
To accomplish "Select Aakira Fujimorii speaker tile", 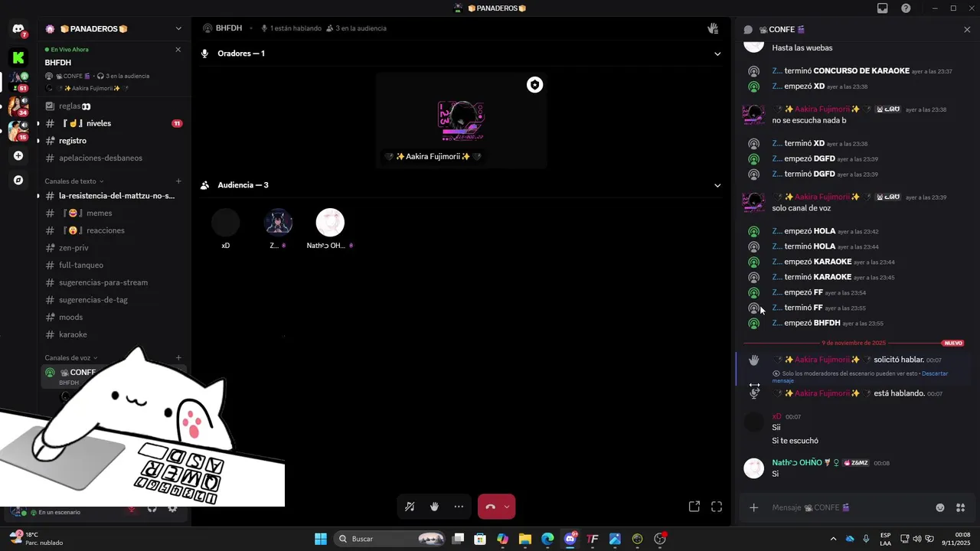I will coord(461,120).
